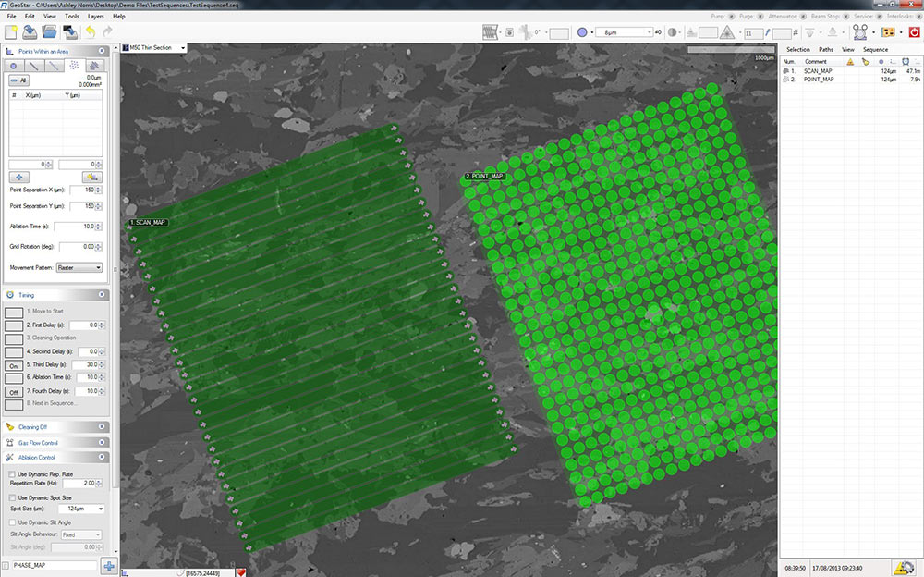Select SCAN_MAP row in sequence list
924x577 pixels.
click(x=818, y=71)
